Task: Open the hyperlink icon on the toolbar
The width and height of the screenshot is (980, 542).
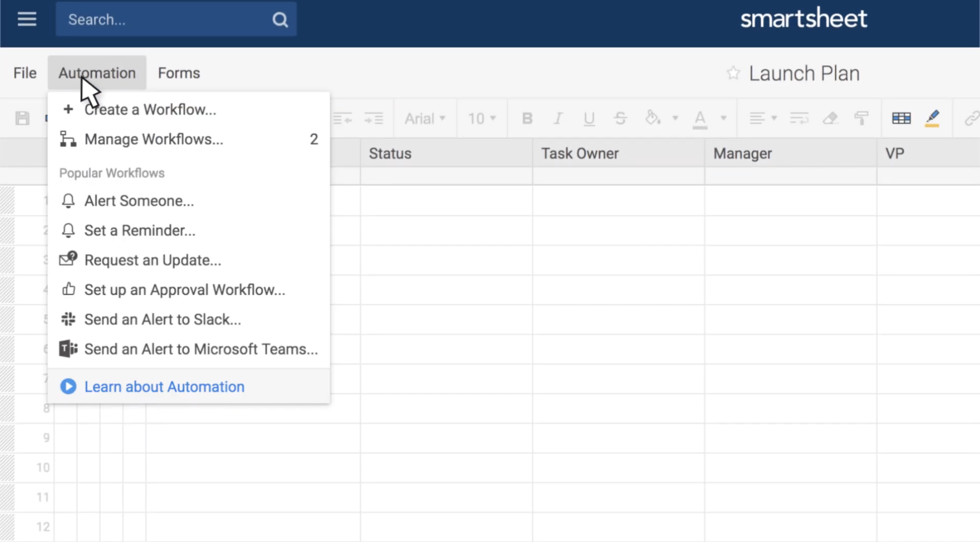Action: pos(971,118)
